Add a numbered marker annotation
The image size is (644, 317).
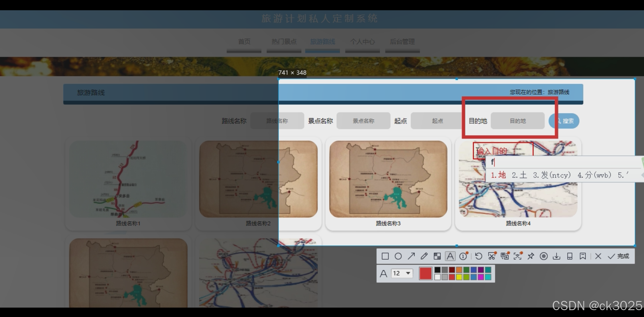[464, 256]
